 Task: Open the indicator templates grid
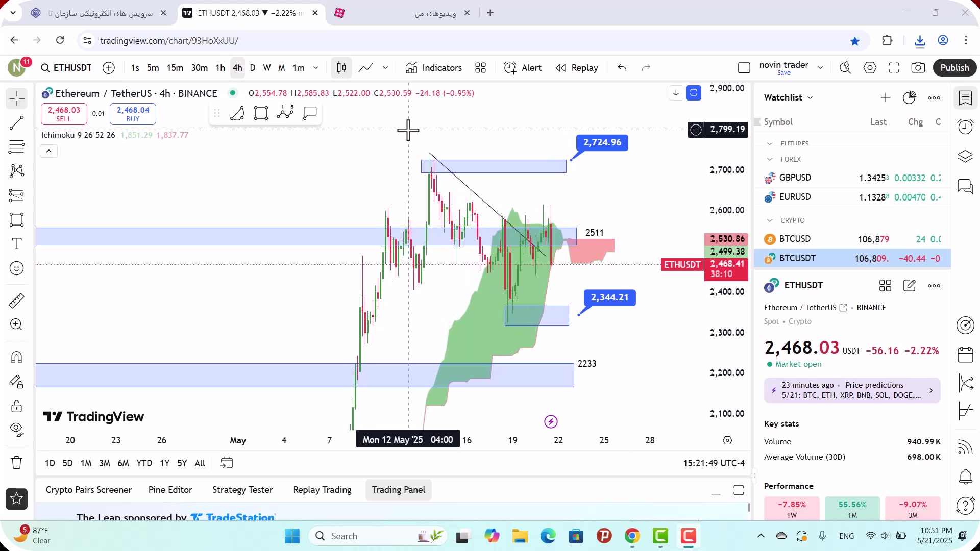[x=480, y=68]
